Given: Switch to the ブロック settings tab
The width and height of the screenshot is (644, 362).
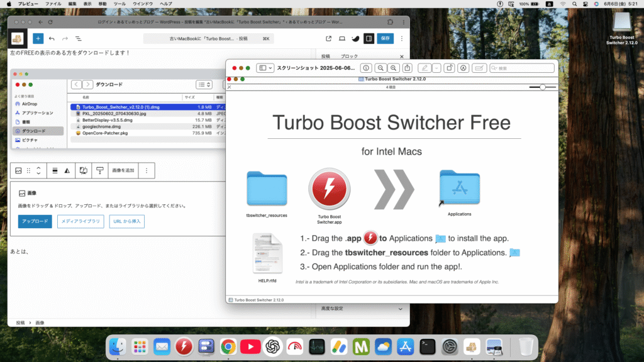Looking at the screenshot, I should point(349,56).
